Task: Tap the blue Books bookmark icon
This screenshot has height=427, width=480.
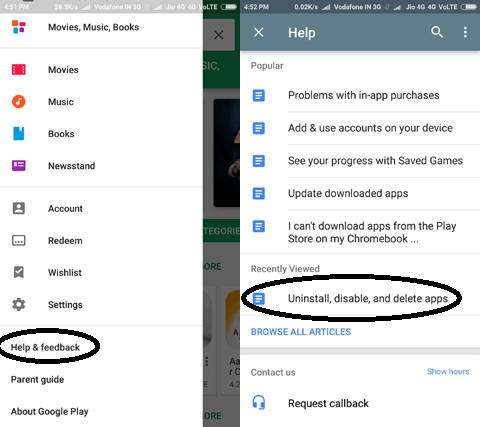Action: [x=19, y=134]
